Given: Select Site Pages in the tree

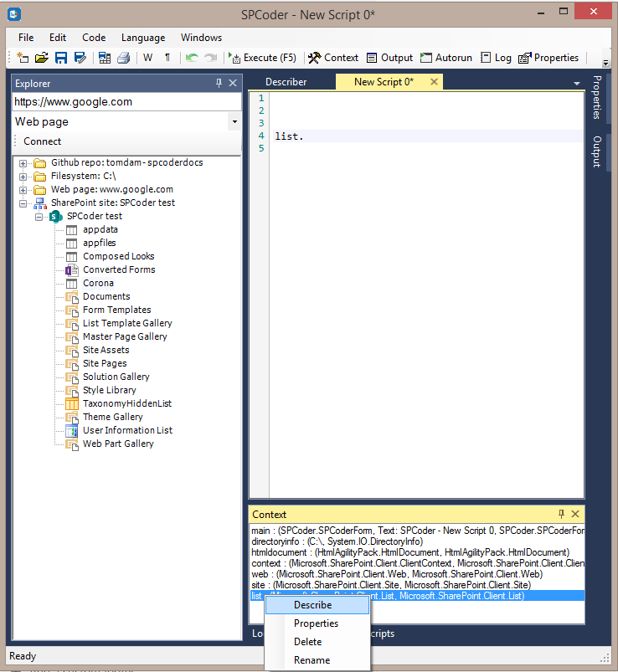Looking at the screenshot, I should point(105,363).
